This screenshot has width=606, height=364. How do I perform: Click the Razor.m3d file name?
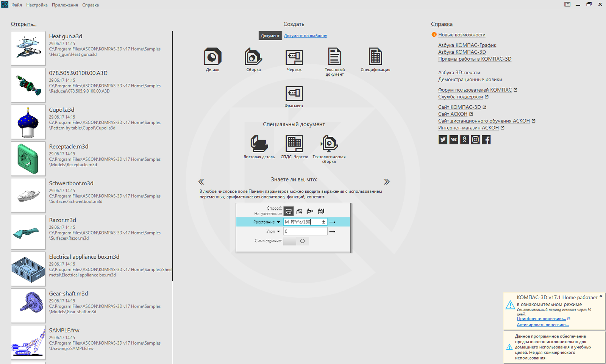[x=62, y=220]
